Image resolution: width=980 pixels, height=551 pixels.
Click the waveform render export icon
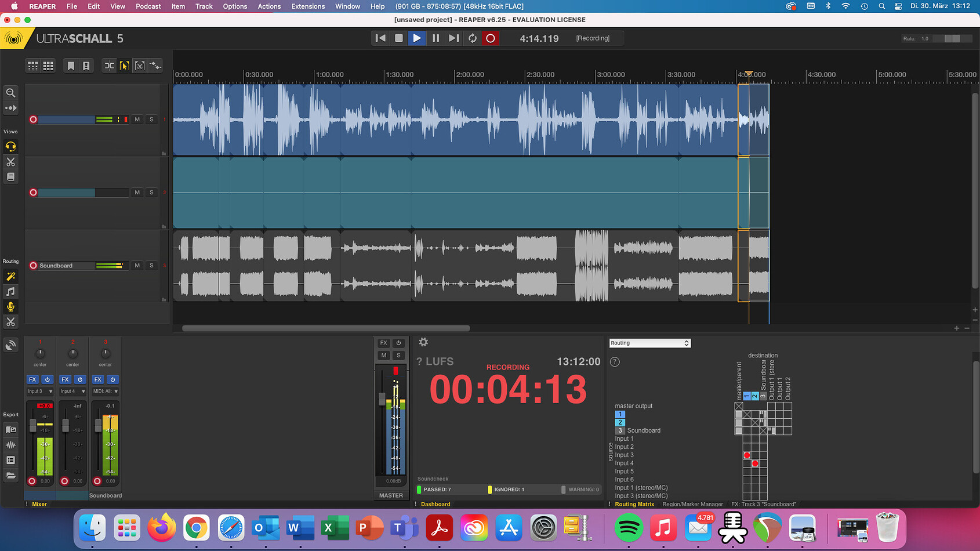click(x=10, y=445)
